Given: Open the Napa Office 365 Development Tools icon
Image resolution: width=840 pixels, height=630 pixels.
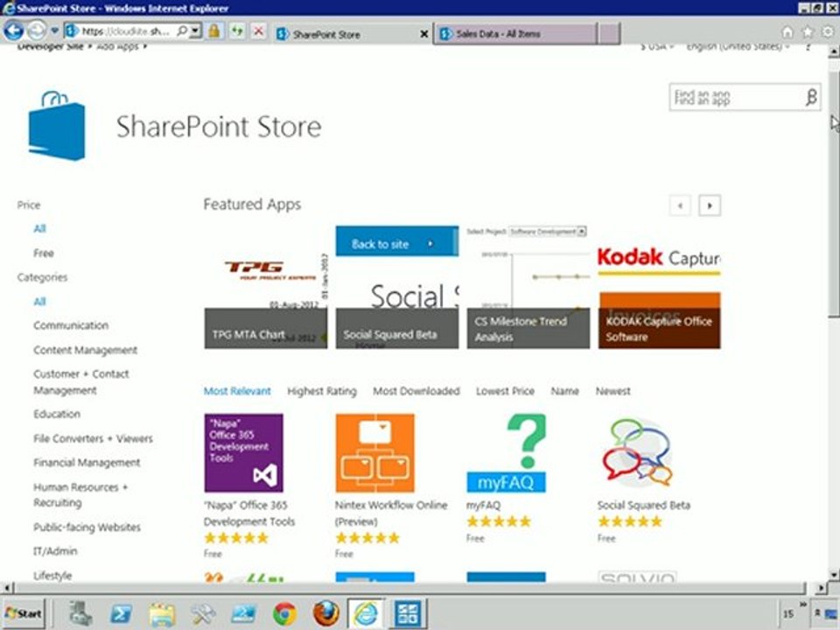Looking at the screenshot, I should point(244,453).
